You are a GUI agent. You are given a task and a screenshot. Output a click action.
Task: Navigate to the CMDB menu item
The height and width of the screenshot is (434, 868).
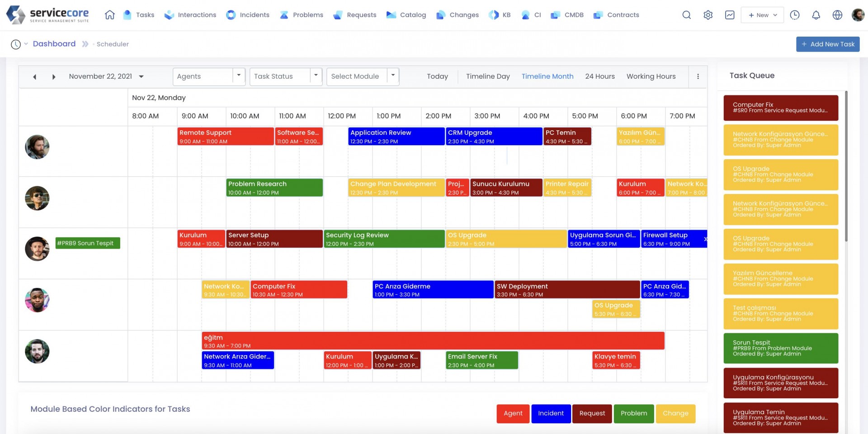coord(573,15)
